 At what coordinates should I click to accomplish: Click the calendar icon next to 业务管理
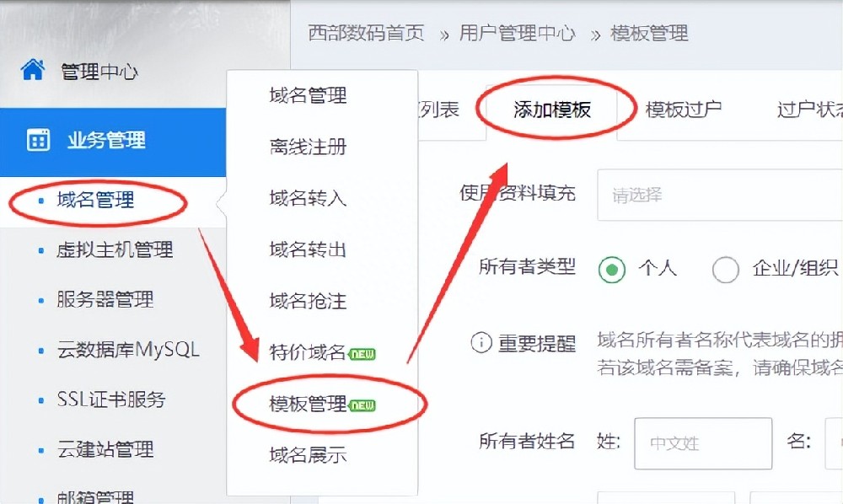tap(38, 140)
